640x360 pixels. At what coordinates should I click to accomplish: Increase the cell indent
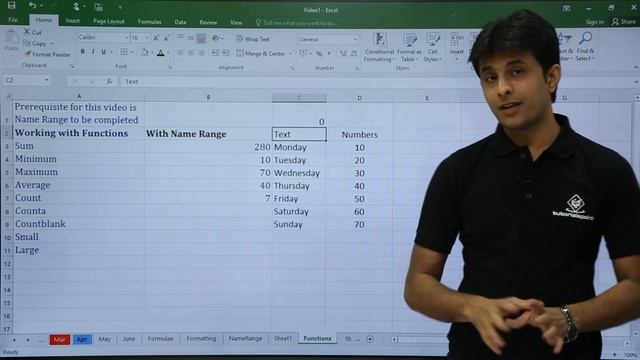coord(225,53)
